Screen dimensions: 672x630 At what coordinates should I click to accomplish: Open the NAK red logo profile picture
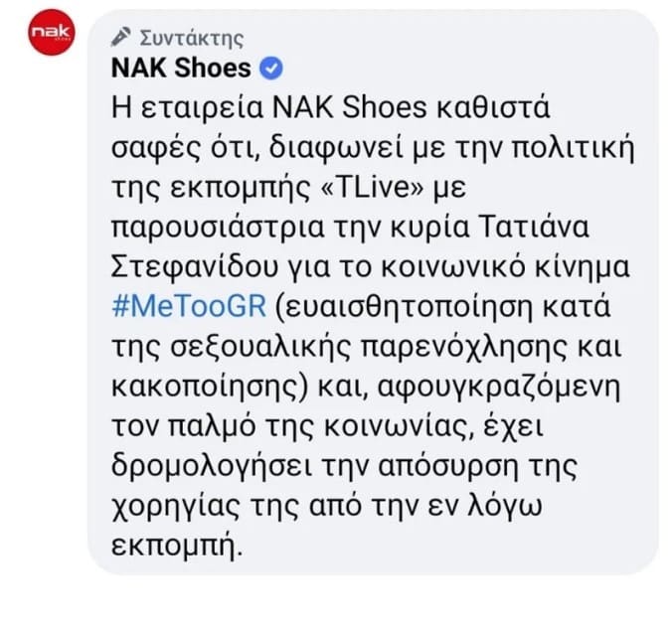point(52,33)
